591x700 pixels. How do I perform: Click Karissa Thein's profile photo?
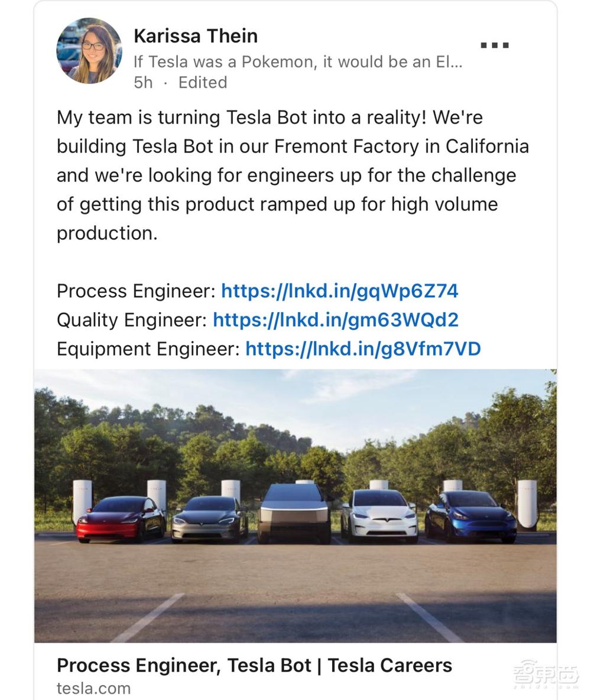(89, 51)
